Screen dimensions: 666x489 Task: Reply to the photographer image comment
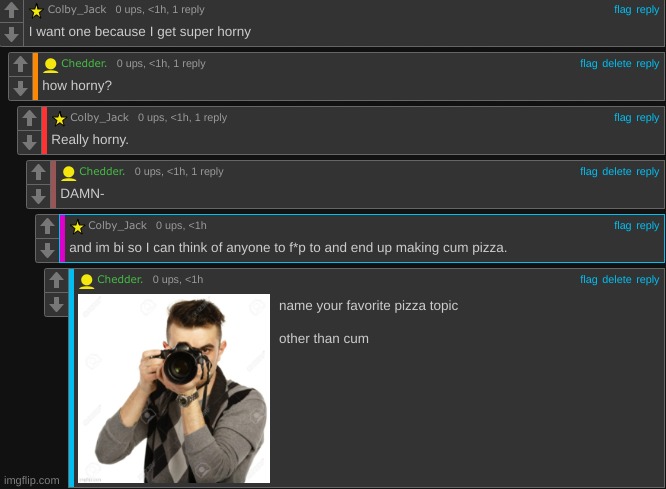(647, 280)
